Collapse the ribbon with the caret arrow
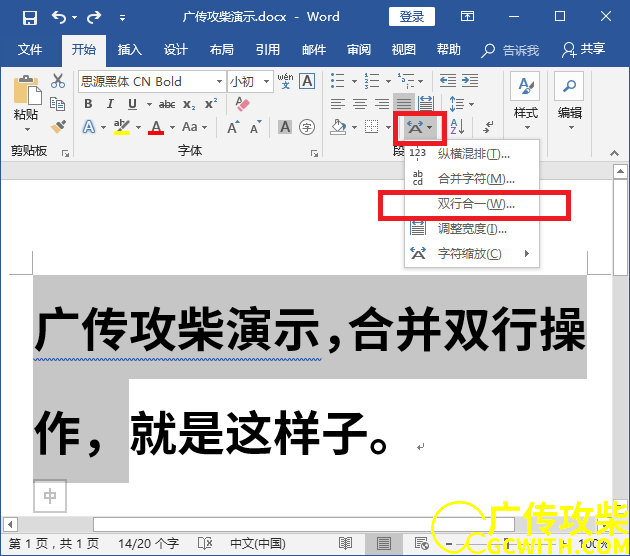This screenshot has height=556, width=630. [x=614, y=153]
